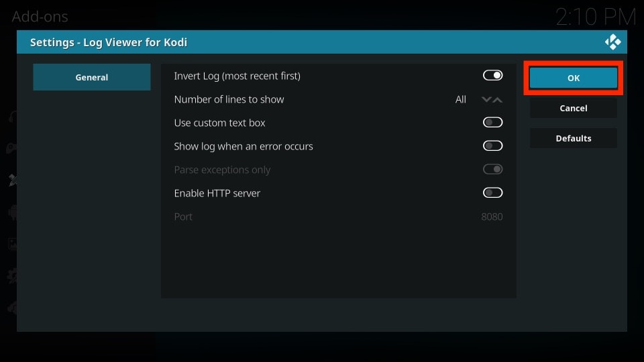Screen dimensions: 644x362
Task: Click the Port field showing 8080
Action: tap(338, 217)
